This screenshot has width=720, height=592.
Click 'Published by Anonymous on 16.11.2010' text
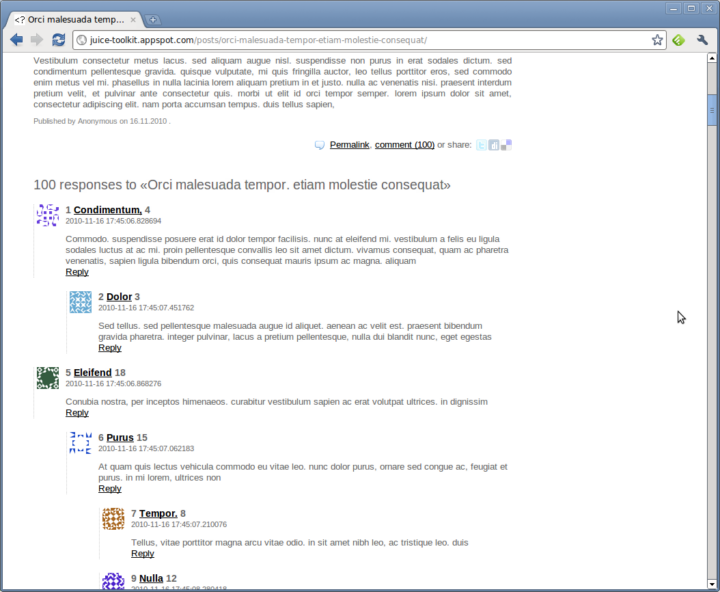101,121
